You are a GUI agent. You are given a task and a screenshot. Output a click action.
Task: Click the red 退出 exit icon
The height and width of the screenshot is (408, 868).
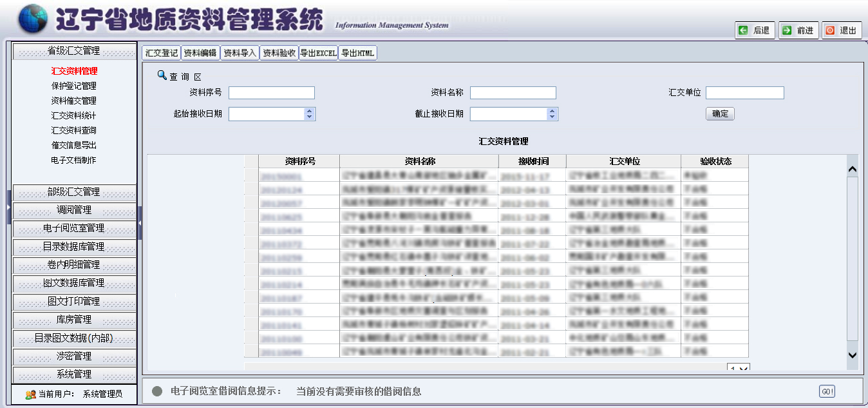click(830, 30)
